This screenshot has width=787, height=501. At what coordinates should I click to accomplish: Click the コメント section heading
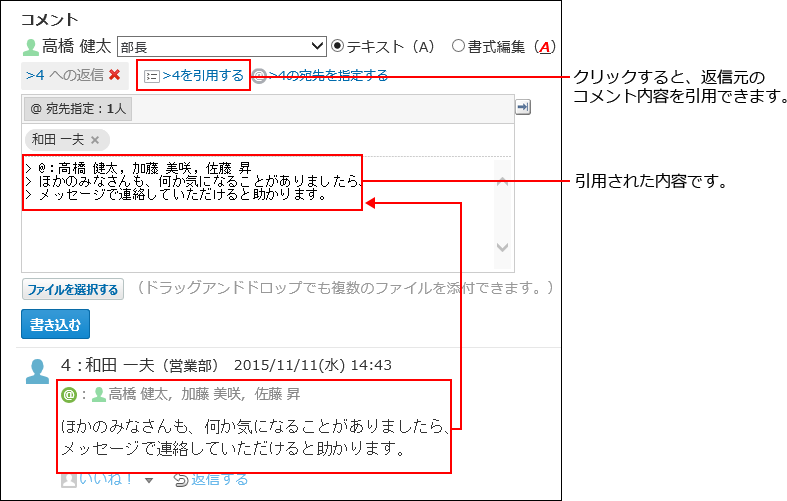[x=50, y=19]
